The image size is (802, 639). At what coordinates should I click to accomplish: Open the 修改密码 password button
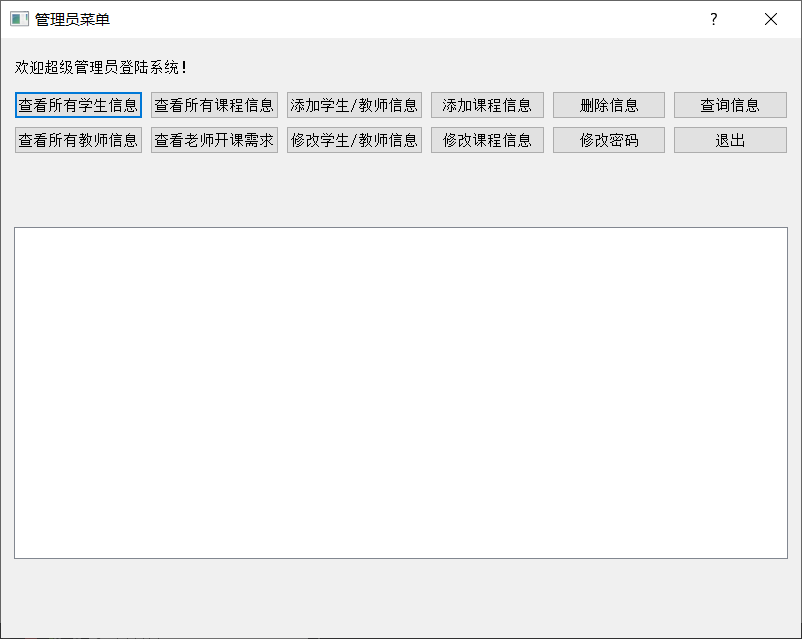click(x=609, y=140)
